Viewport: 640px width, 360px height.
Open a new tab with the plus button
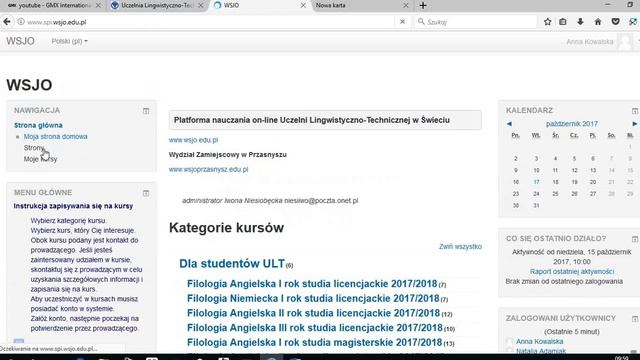[423, 6]
